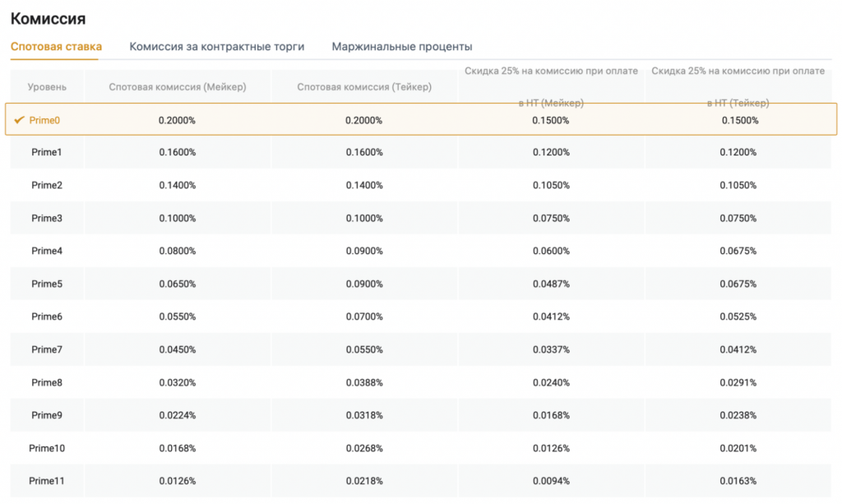Select the Prime6 level label
Screen dimensions: 842x504
coord(47,317)
